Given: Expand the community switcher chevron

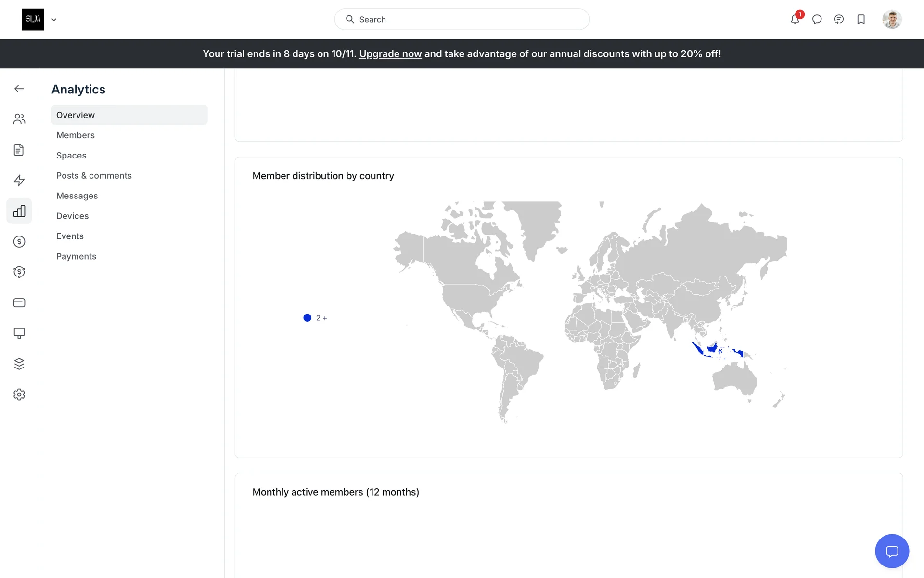Looking at the screenshot, I should click(54, 20).
